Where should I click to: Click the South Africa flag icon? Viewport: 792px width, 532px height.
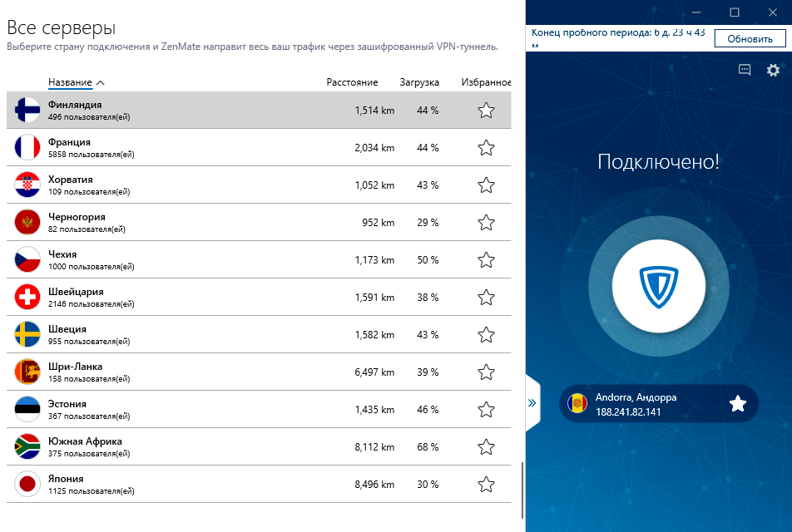[27, 446]
